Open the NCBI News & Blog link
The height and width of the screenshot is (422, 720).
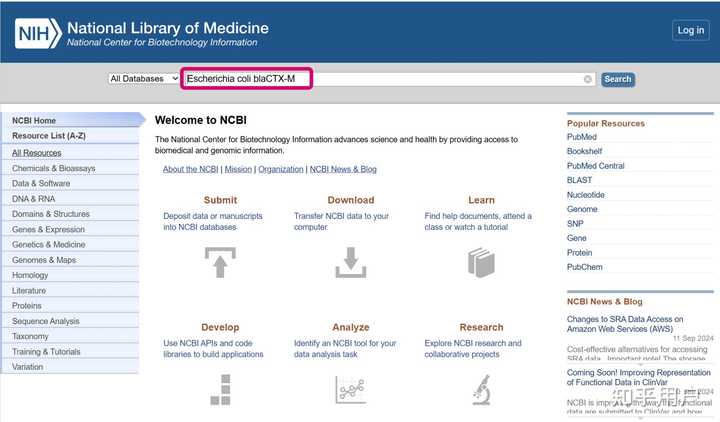pos(343,170)
